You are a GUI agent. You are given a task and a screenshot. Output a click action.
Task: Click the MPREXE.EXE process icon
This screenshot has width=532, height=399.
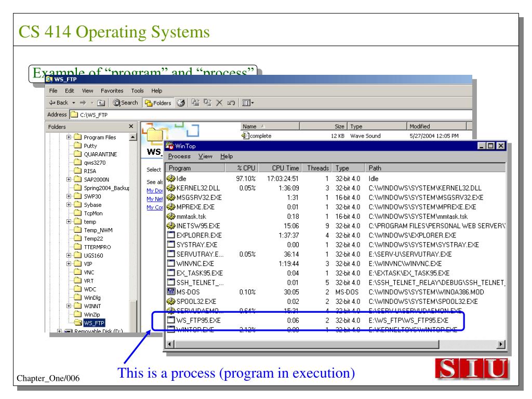[x=170, y=207]
